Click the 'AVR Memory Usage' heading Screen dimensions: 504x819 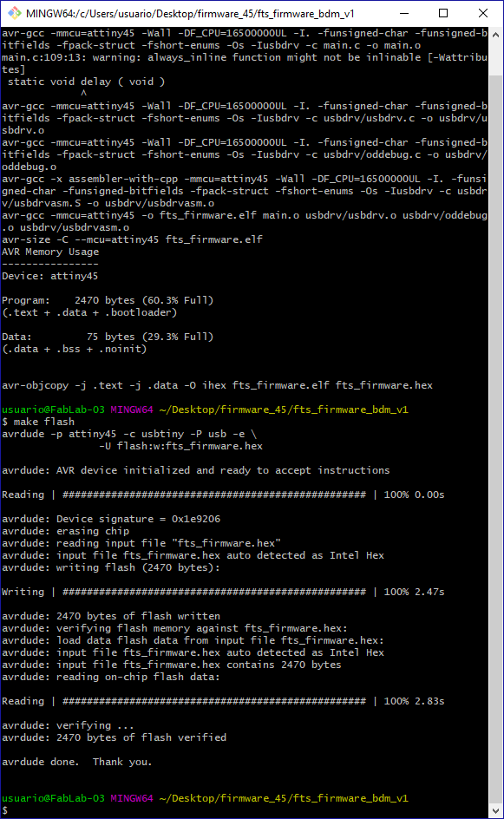pyautogui.click(x=50, y=252)
